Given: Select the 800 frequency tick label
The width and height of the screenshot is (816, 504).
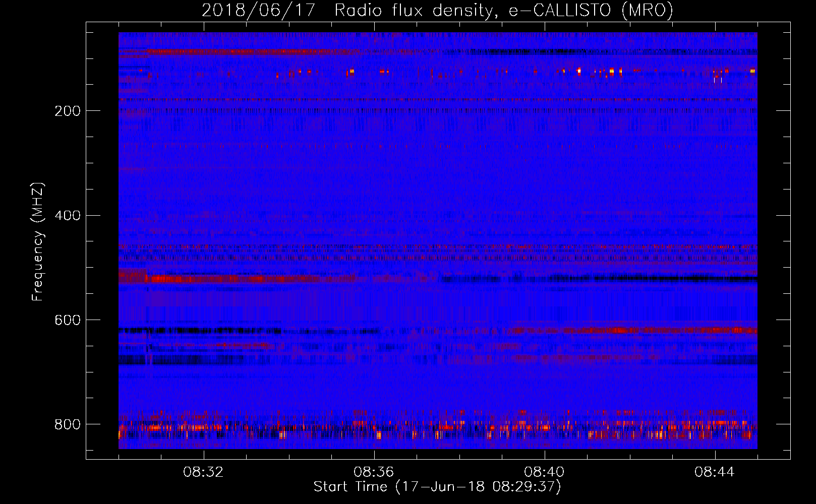Looking at the screenshot, I should 68,424.
